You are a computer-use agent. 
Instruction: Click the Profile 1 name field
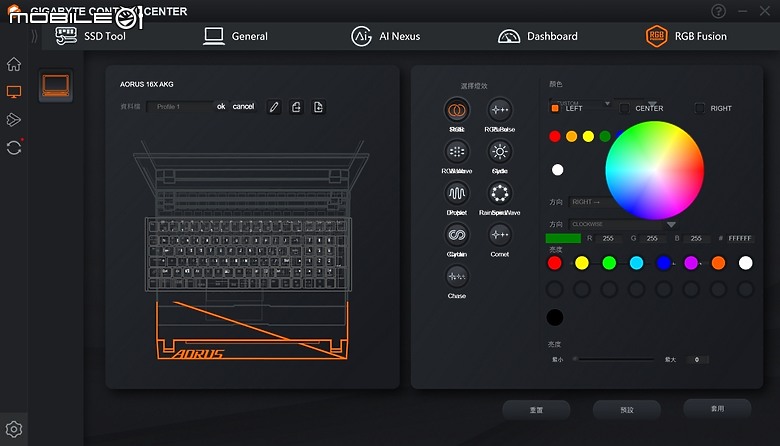180,106
